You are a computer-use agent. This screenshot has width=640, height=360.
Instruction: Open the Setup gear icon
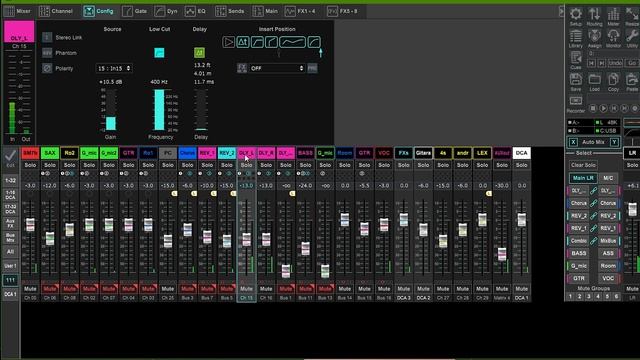576,14
